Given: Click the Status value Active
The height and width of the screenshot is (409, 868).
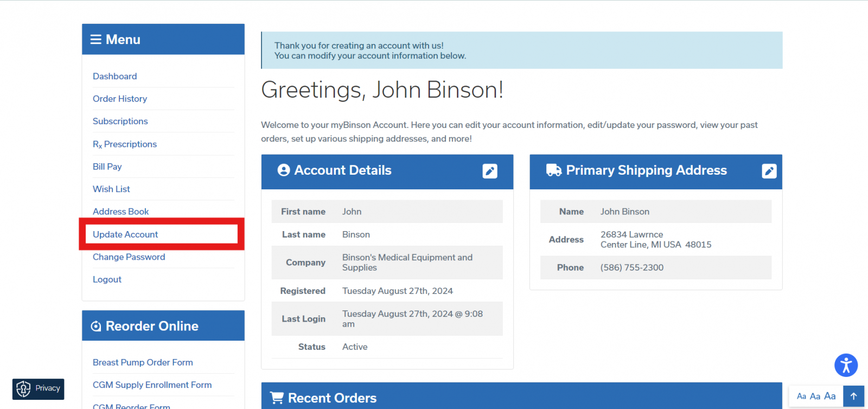Looking at the screenshot, I should pyautogui.click(x=355, y=347).
